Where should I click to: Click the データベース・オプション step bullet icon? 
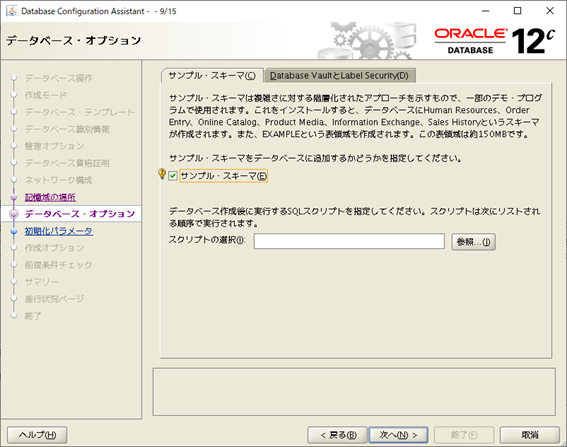pyautogui.click(x=14, y=214)
